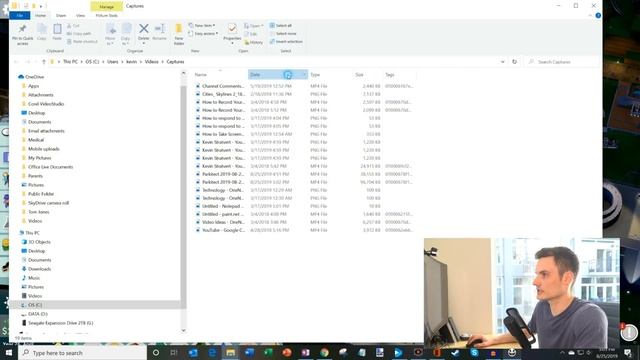The height and width of the screenshot is (360, 640).
Task: Open the Move to dropdown
Action: tap(110, 34)
